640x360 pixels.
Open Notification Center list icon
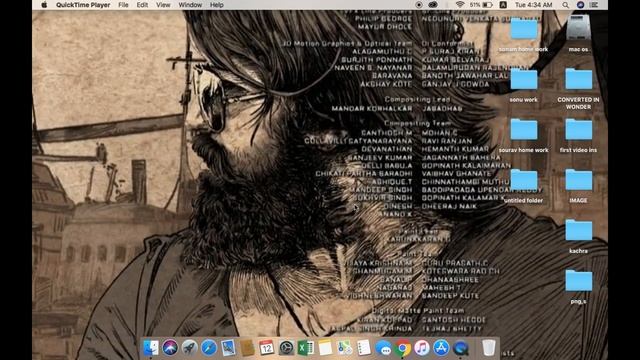(x=594, y=5)
